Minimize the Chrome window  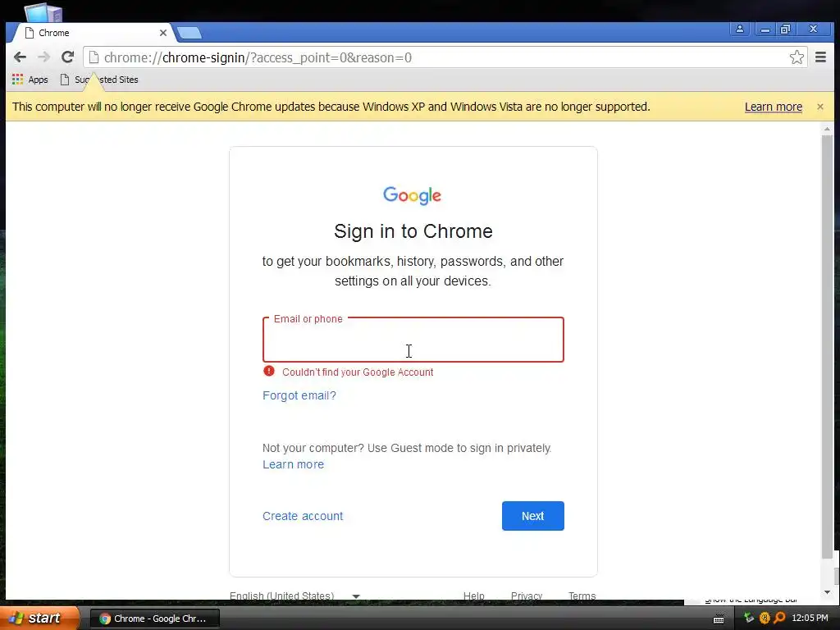point(765,29)
